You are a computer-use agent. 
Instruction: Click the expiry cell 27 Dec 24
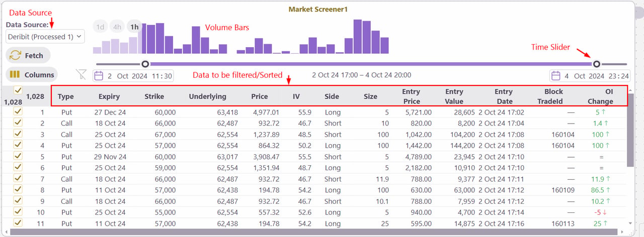[x=110, y=112]
